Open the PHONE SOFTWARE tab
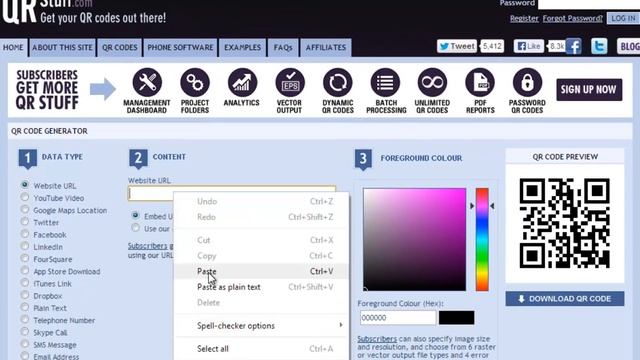The height and width of the screenshot is (360, 640). point(180,47)
